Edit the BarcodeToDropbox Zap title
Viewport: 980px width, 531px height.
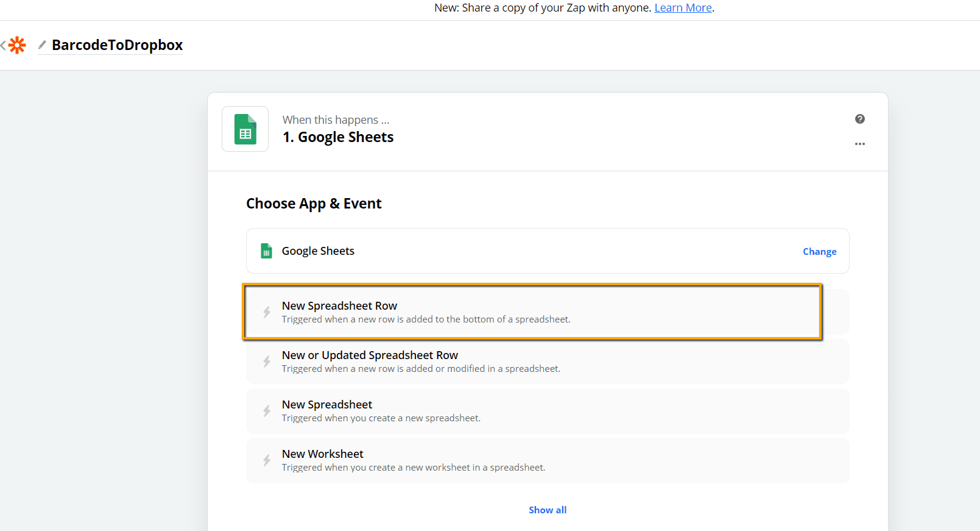(x=117, y=45)
